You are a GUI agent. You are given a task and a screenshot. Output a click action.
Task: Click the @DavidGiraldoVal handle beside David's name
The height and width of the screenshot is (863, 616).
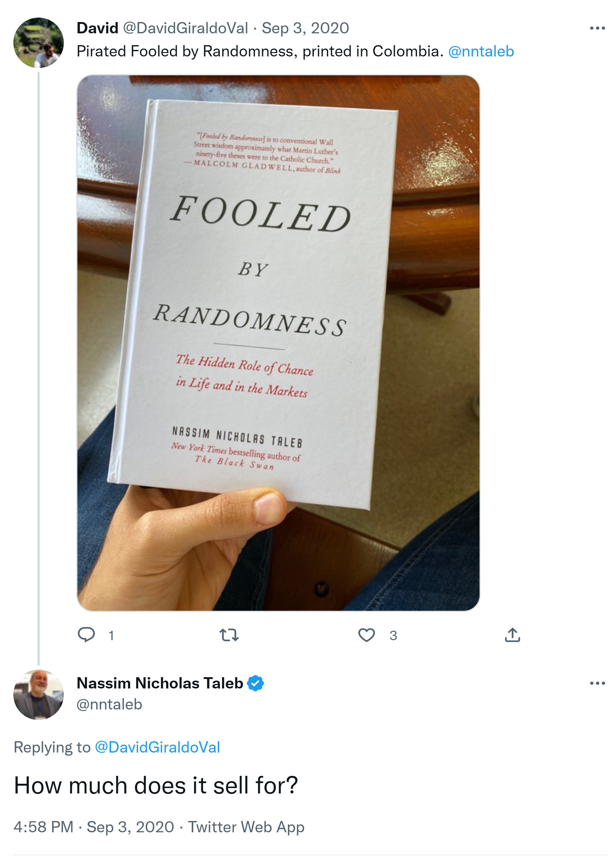pos(186,28)
